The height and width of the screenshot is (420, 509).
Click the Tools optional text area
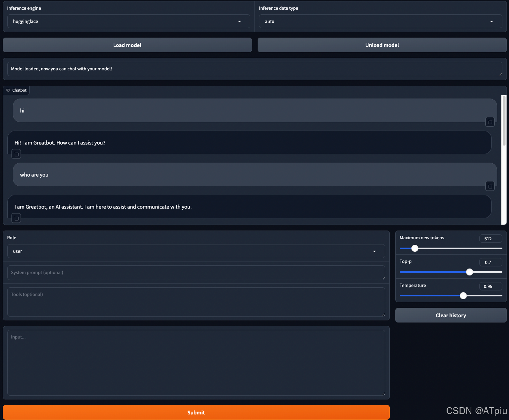(196, 302)
